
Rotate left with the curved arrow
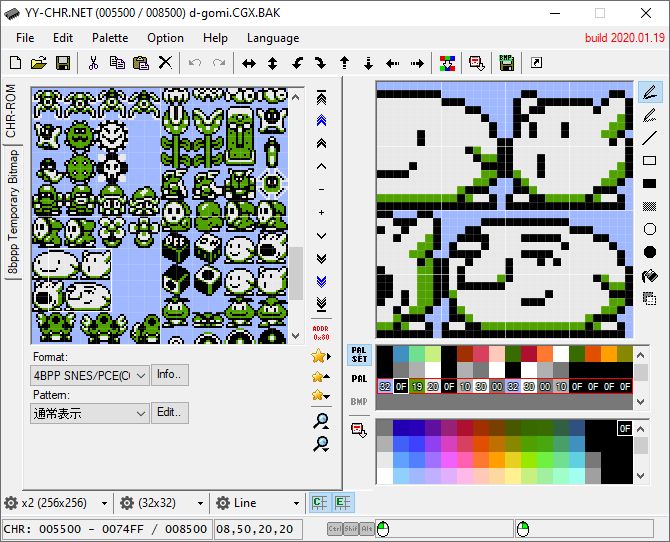tap(297, 64)
